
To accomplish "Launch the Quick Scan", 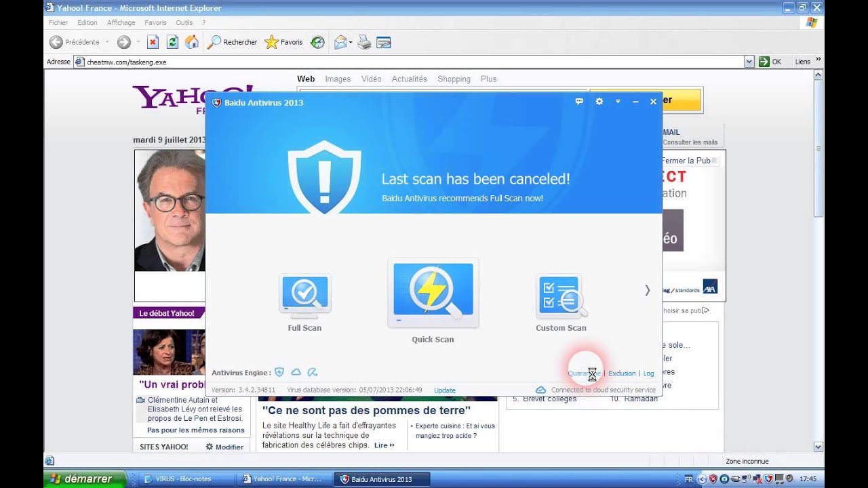I will pos(433,300).
